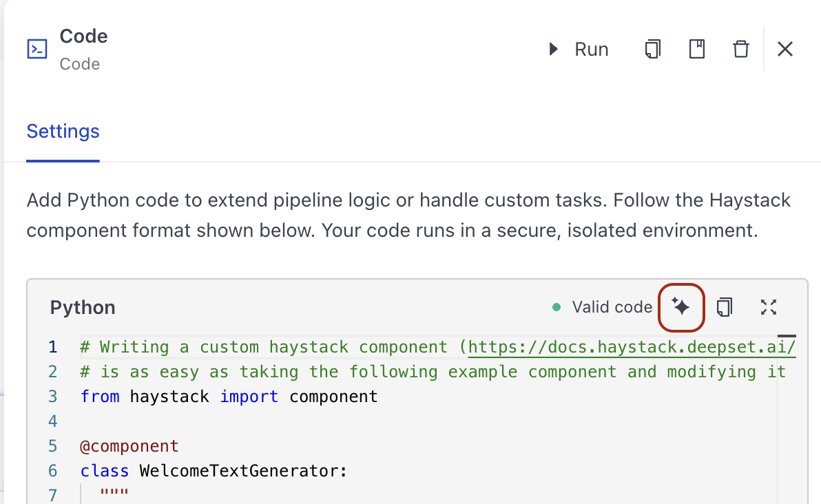Screen dimensions: 821x504
Task: Copy the Python code using copy icon
Action: coord(725,308)
